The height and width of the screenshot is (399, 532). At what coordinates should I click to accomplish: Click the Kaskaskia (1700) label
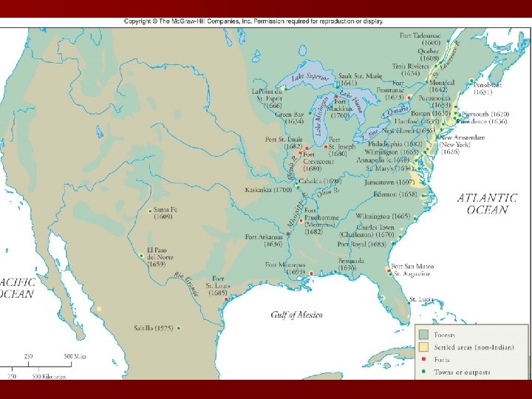268,190
